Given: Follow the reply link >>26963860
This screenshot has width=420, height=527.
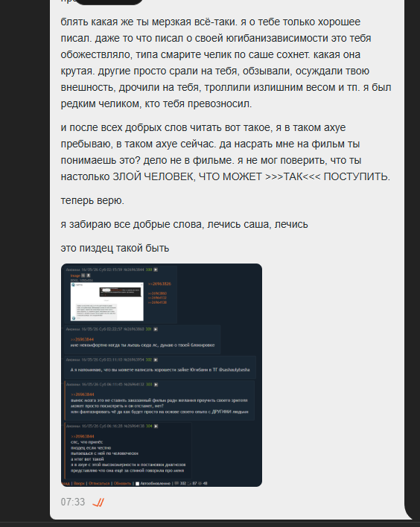Looking at the screenshot, I should coord(157,293).
